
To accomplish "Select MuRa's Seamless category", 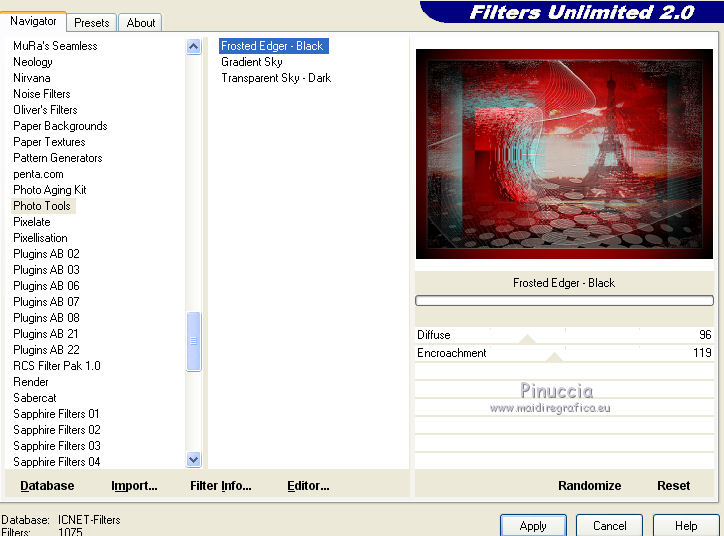I will click(x=55, y=46).
